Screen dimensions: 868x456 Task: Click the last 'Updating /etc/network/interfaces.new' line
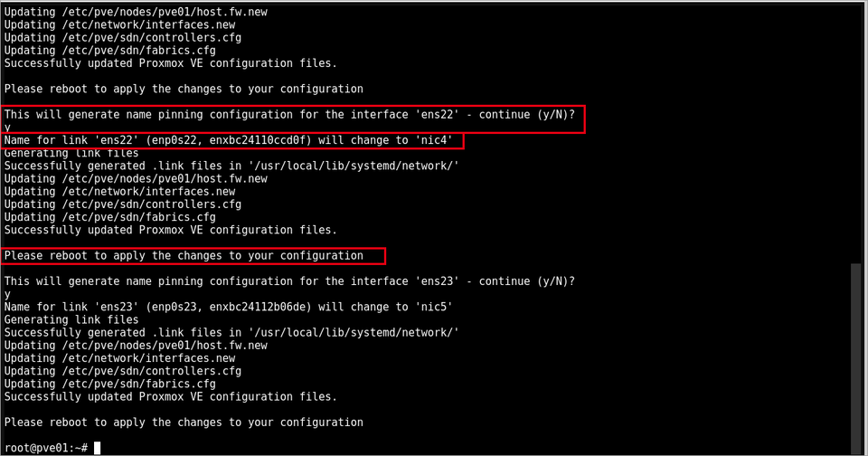tap(119, 358)
